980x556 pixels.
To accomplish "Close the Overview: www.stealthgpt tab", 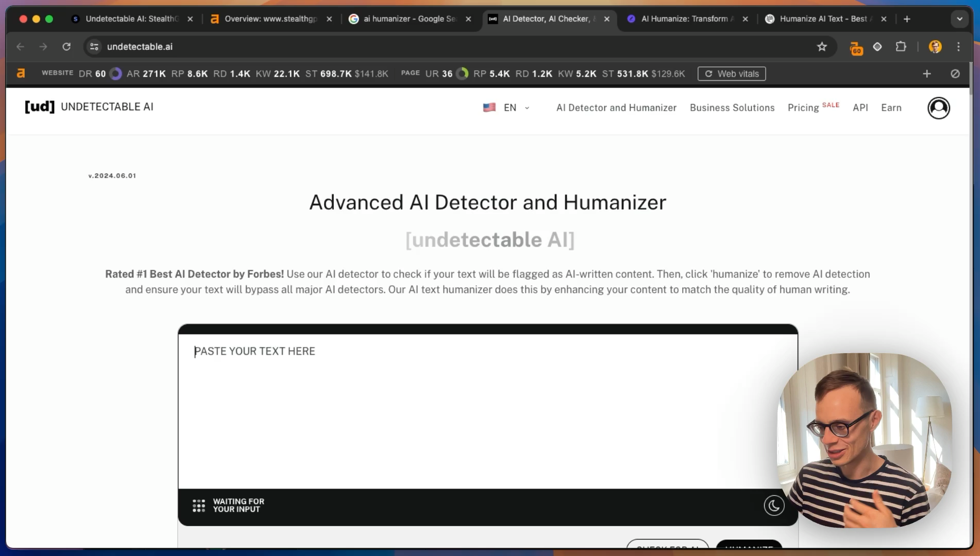I will tap(329, 19).
